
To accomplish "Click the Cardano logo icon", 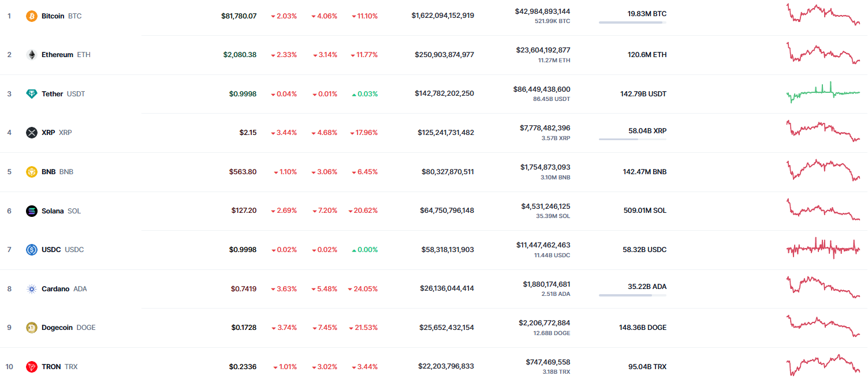I will pos(32,289).
